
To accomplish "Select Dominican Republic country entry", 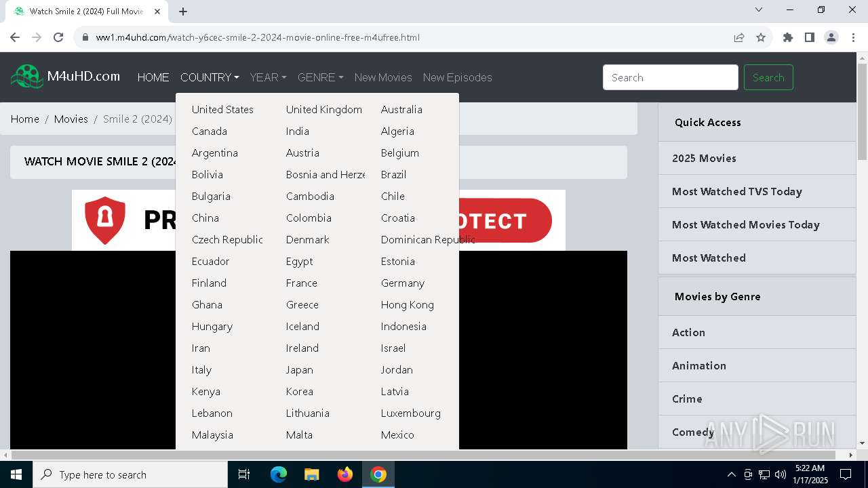I will point(428,239).
